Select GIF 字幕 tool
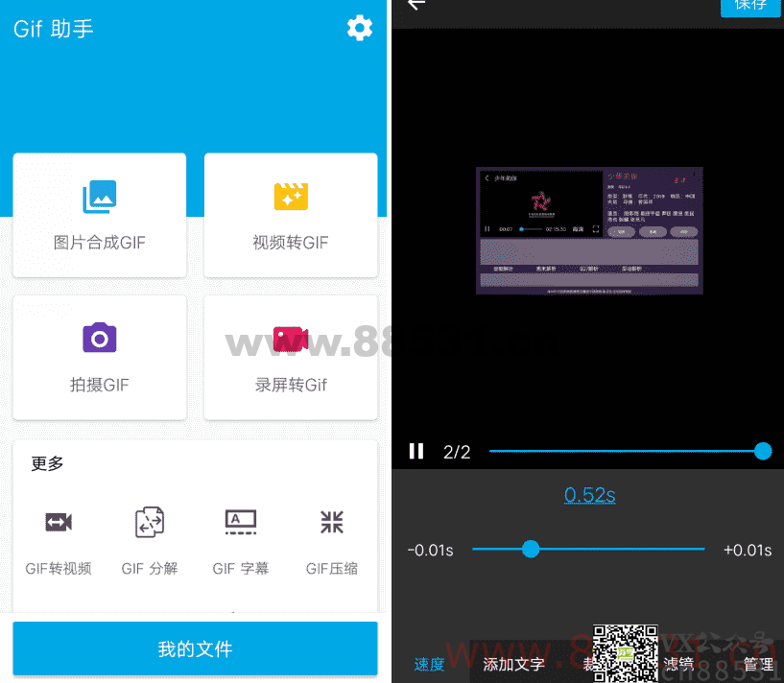 (241, 543)
